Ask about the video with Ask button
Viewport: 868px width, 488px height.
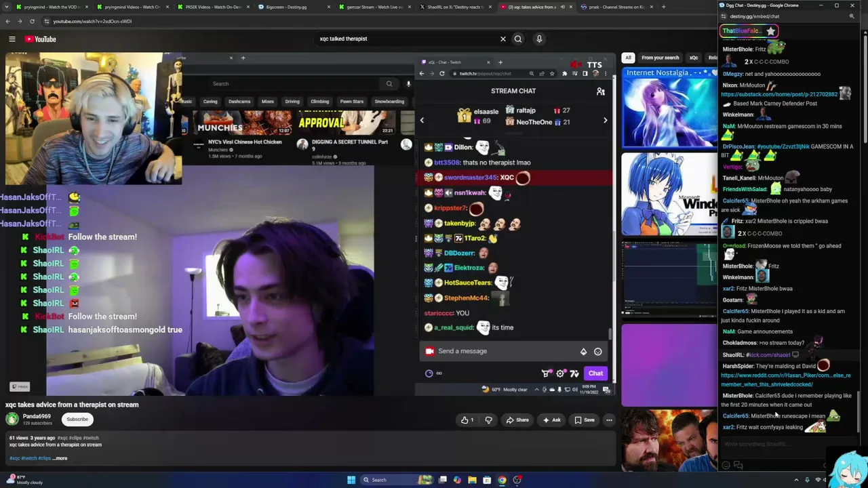click(551, 420)
